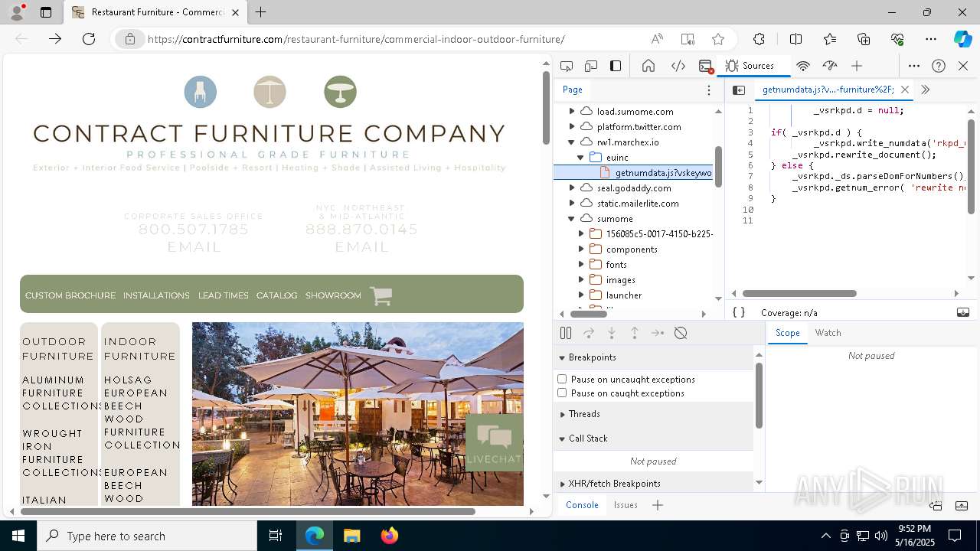Launch Firefox from the taskbar
Viewport: 980px width, 551px height.
point(389,536)
